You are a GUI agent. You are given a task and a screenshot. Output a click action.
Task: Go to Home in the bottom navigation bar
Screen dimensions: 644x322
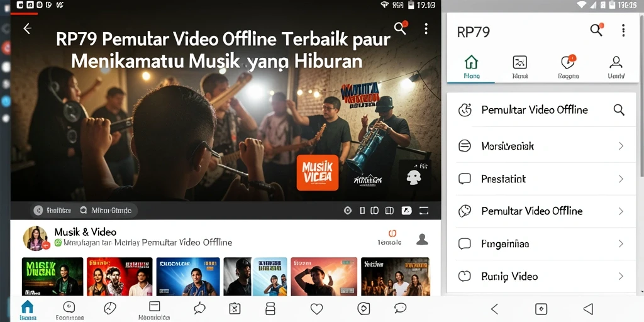[28, 309]
